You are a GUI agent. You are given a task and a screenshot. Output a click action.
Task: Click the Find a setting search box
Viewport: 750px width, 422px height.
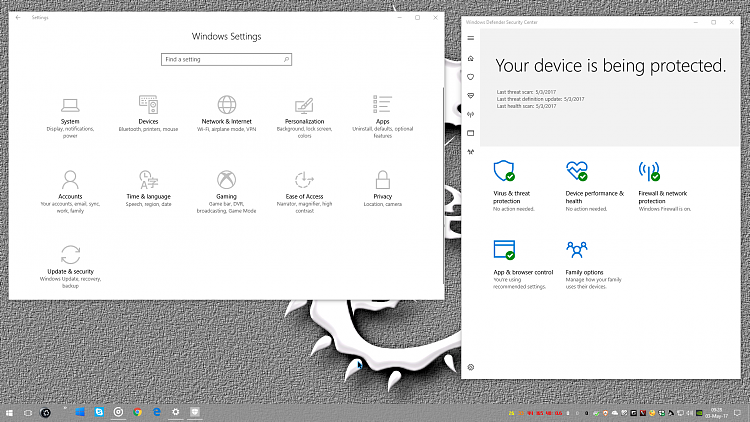coord(226,59)
